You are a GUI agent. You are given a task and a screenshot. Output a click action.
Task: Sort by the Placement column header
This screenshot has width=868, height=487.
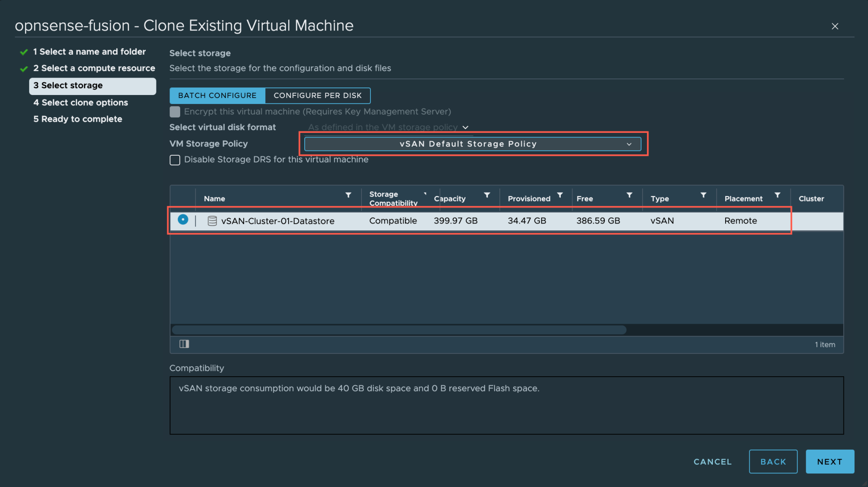click(x=743, y=199)
